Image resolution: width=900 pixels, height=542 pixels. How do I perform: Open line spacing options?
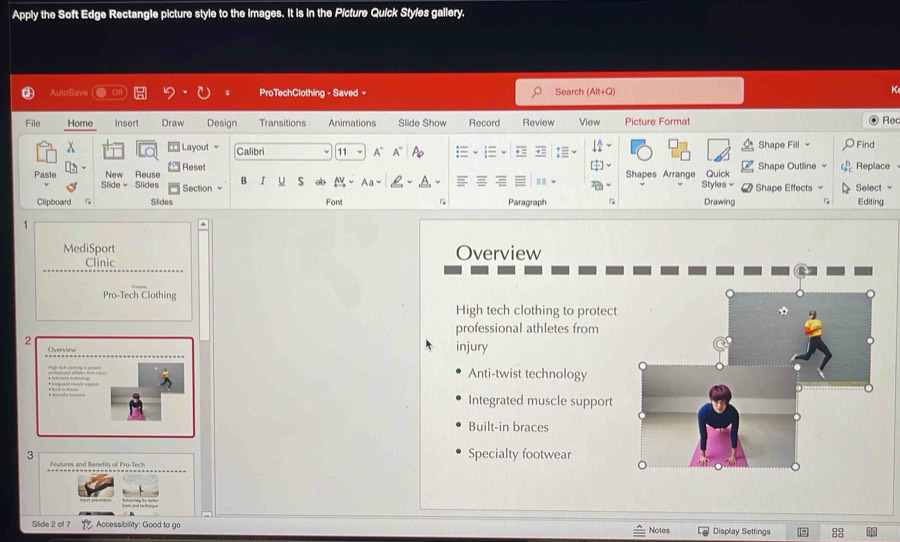click(x=565, y=152)
